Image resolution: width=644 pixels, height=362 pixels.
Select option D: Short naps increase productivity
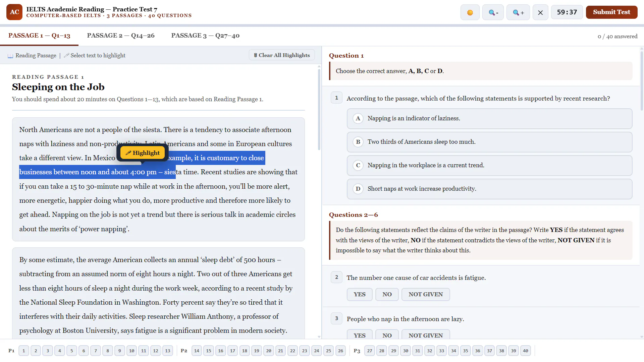489,189
